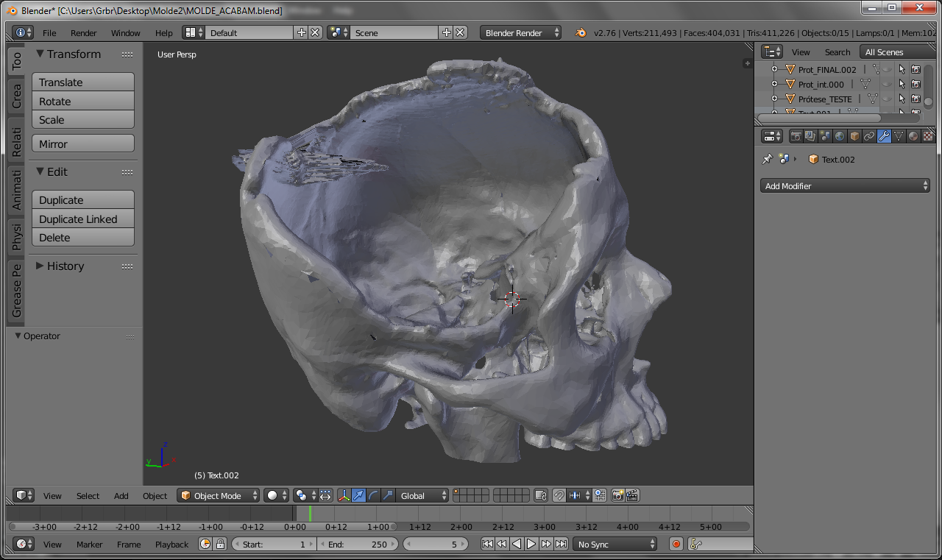
Task: Click mesh data icon beside Prot_int.000
Action: (865, 85)
